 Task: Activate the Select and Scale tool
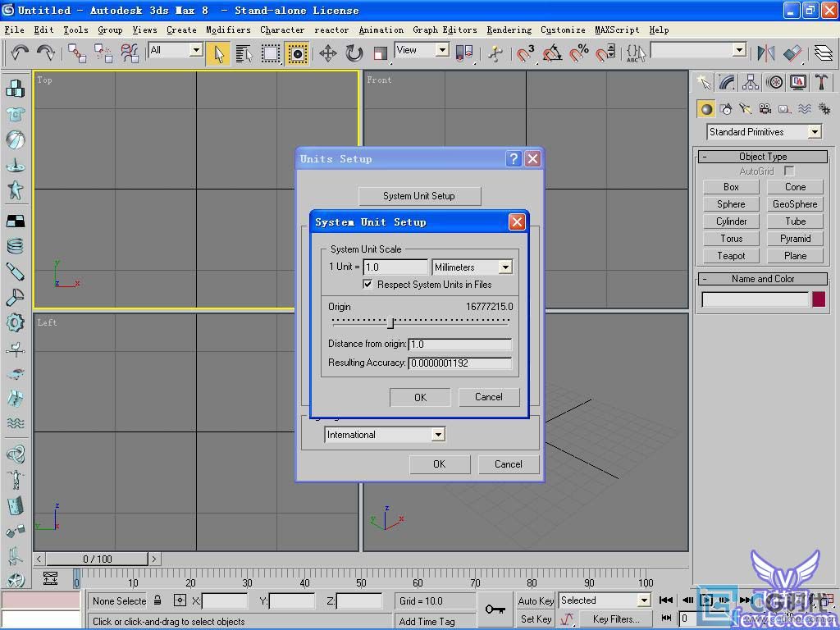pyautogui.click(x=381, y=53)
